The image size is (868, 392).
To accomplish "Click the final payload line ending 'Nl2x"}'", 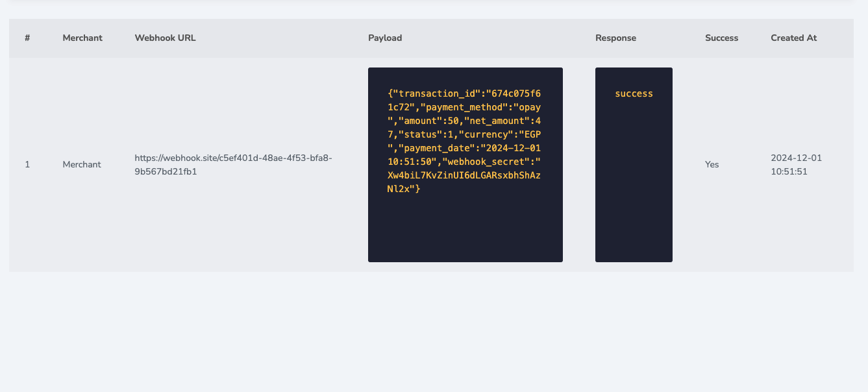I will point(404,189).
